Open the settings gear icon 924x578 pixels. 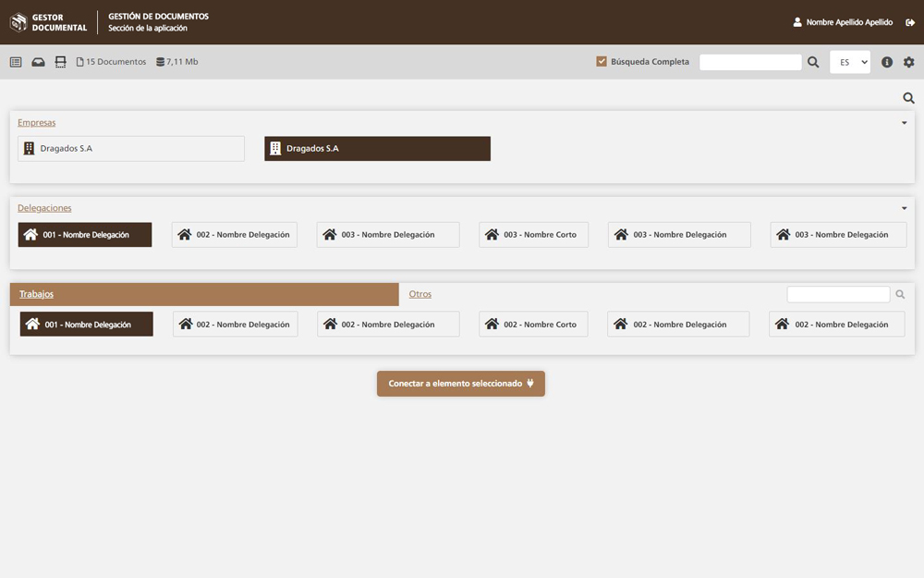[909, 62]
